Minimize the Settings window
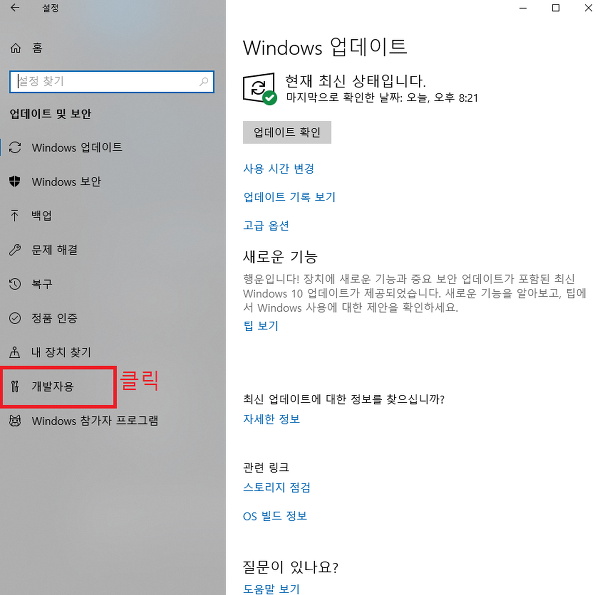This screenshot has width=600, height=595. coord(523,8)
